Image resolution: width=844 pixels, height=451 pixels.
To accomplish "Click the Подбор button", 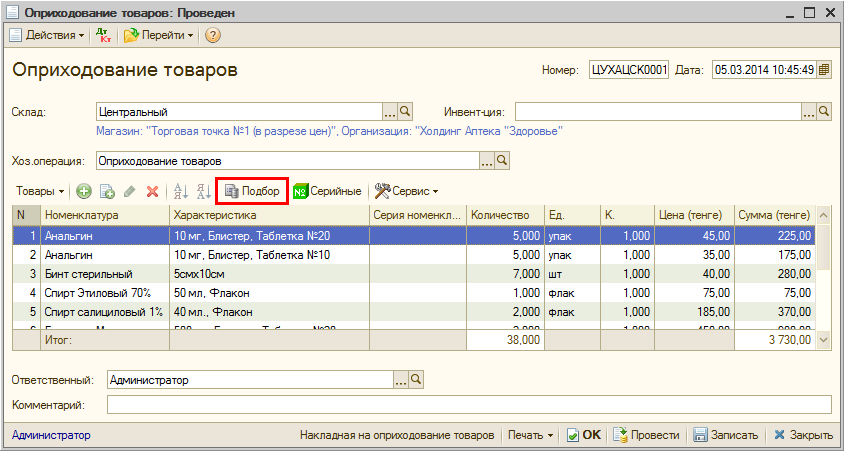I will click(252, 191).
